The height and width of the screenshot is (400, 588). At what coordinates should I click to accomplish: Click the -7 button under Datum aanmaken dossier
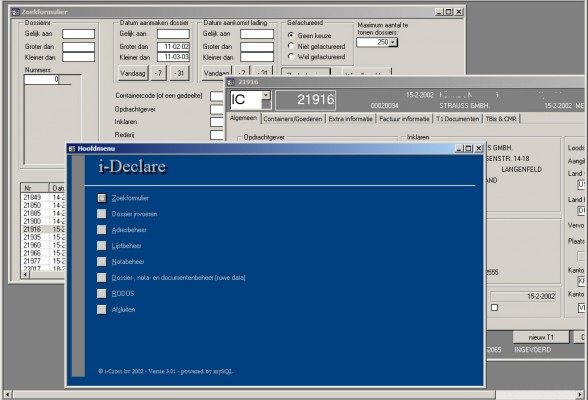pos(159,73)
